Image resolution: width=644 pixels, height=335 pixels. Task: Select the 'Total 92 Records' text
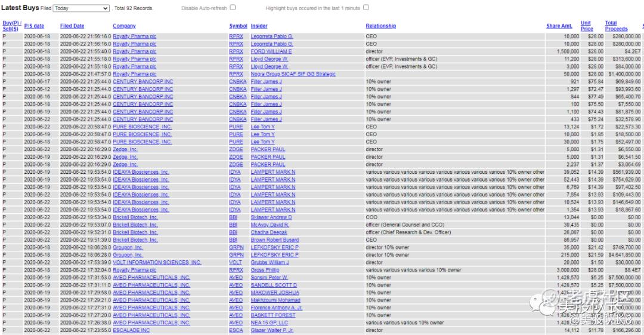pyautogui.click(x=133, y=8)
